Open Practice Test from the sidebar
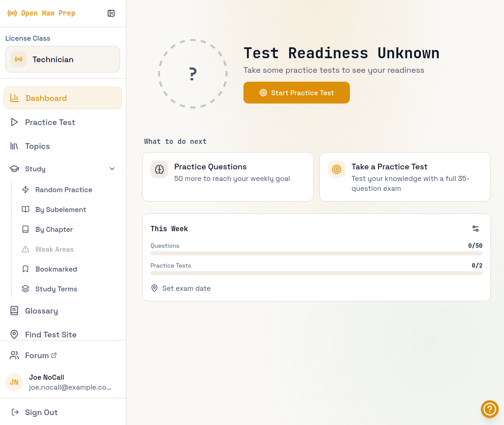504x425 pixels. (50, 122)
